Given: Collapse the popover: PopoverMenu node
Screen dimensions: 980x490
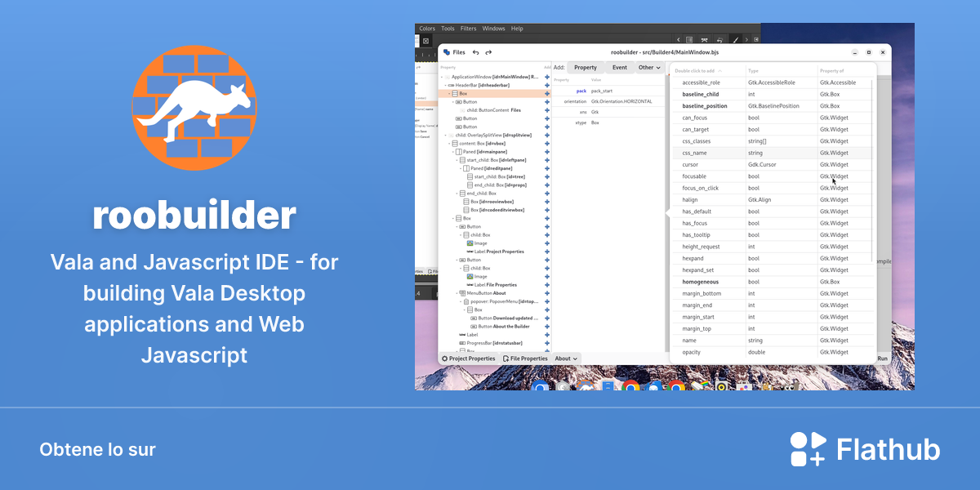Looking at the screenshot, I should [x=461, y=301].
